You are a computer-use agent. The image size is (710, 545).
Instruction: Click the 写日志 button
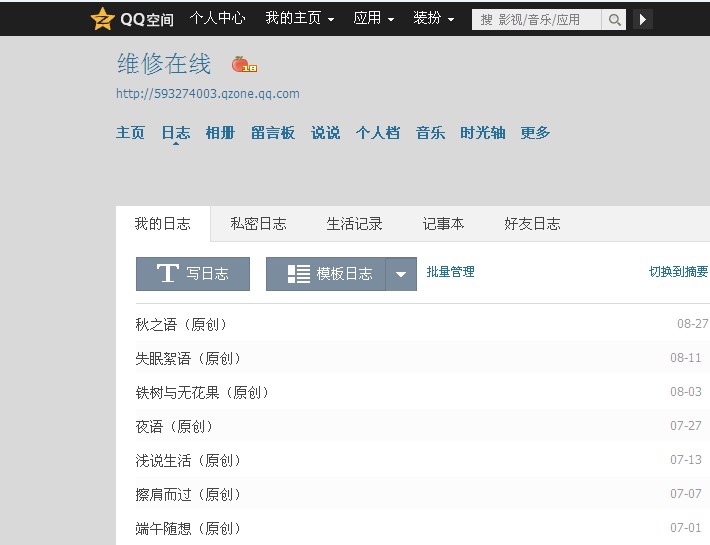point(193,274)
